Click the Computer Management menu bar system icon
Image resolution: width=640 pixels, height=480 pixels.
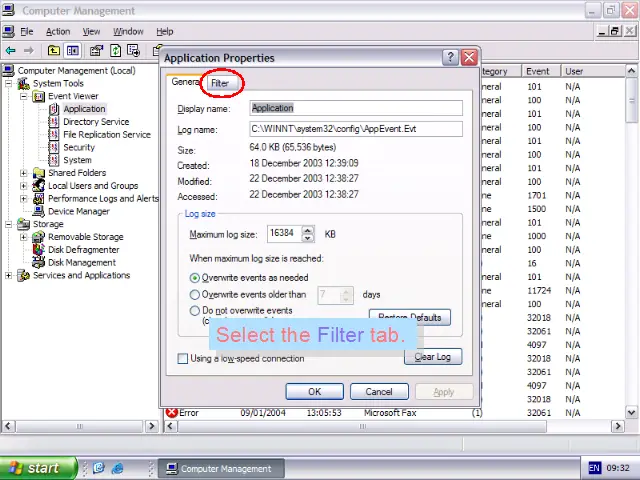(x=9, y=31)
